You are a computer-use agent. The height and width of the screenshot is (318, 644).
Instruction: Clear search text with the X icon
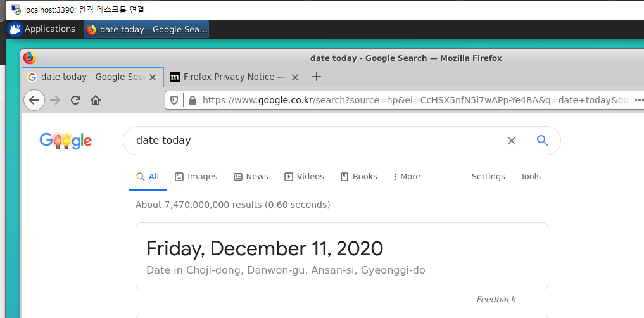coord(512,141)
